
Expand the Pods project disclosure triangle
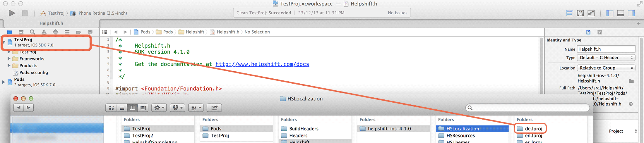click(x=4, y=82)
